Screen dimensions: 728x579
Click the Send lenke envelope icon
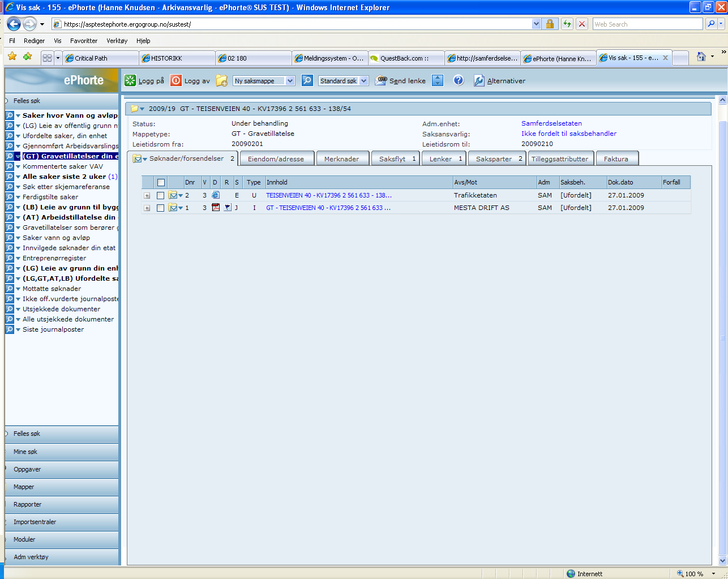[x=381, y=80]
